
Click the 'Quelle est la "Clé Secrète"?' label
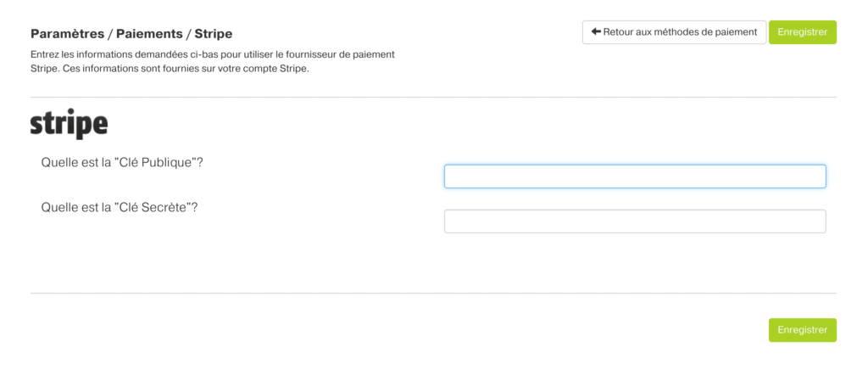[x=120, y=208]
